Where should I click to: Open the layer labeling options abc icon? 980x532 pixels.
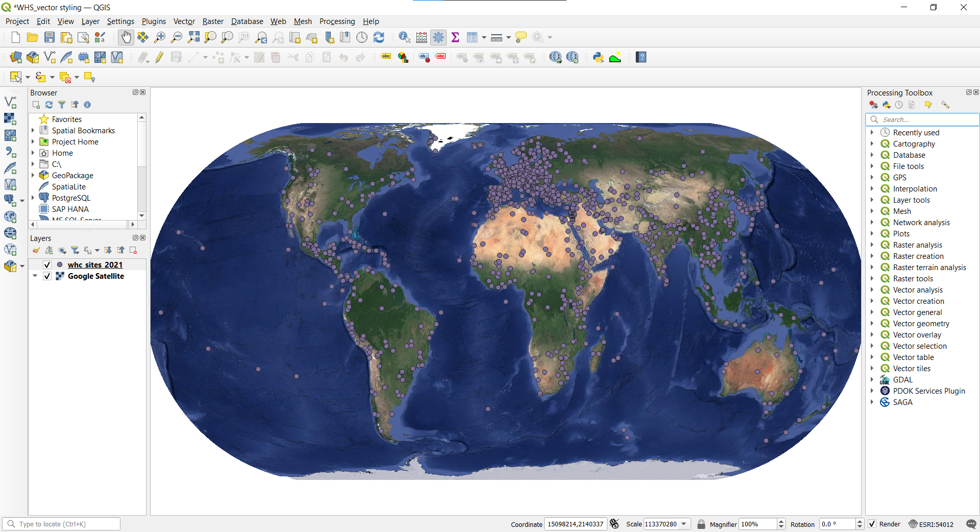point(386,57)
